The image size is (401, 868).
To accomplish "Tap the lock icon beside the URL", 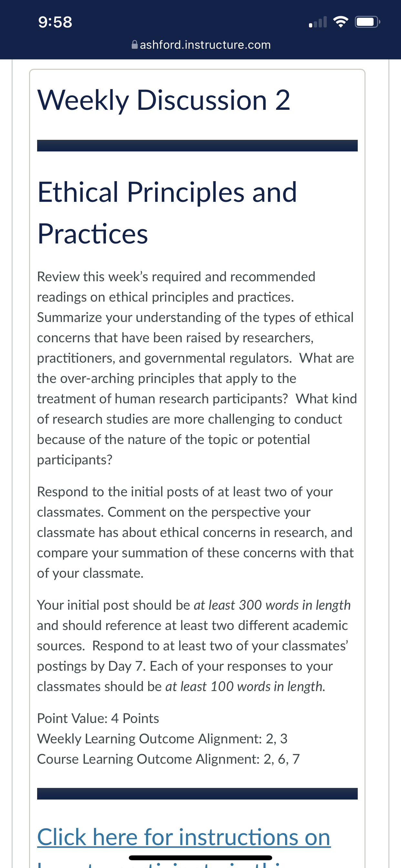I will coord(134,45).
